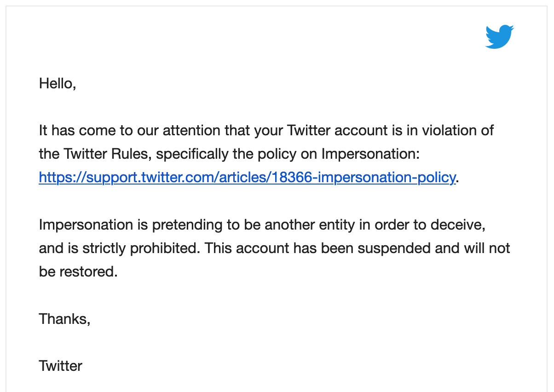
Task: Click the word 'Impersonation:' before the link
Action: pos(370,154)
